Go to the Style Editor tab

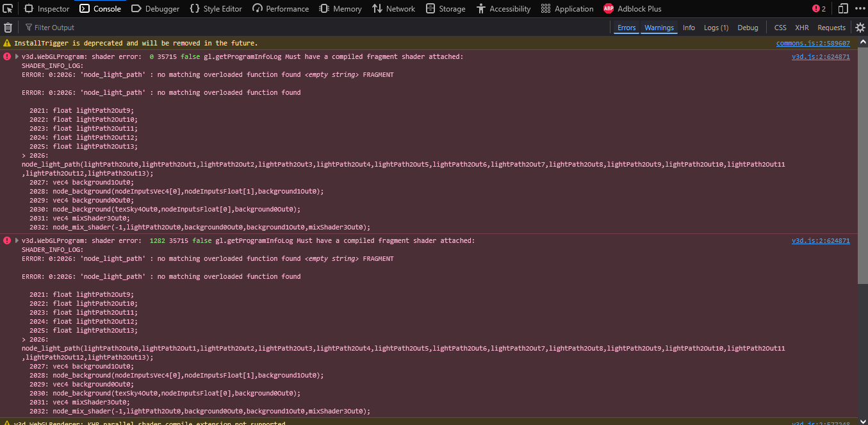(x=216, y=9)
